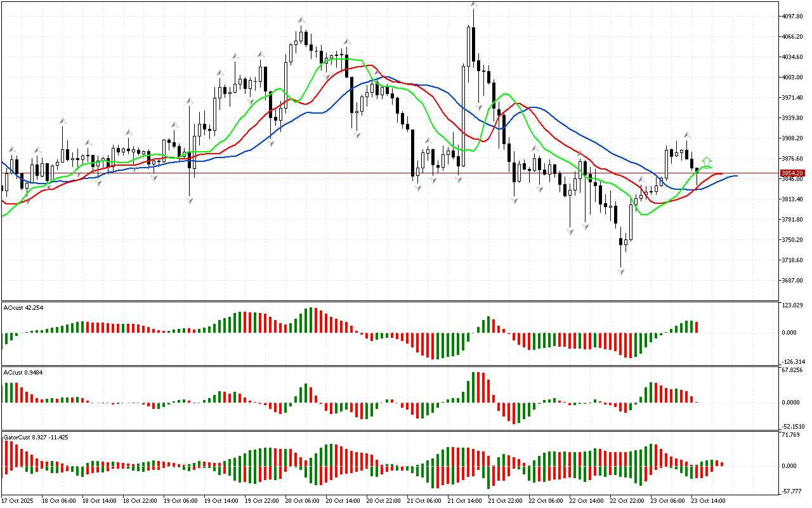Click the up fractal above the 17 Oct spike
Viewport: 812px width, 508px height.
[63, 120]
